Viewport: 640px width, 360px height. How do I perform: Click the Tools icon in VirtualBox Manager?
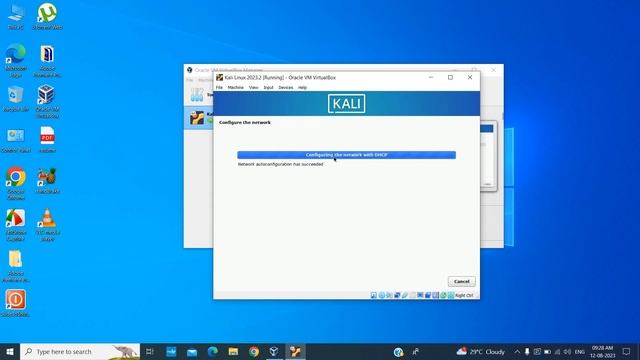[197, 95]
